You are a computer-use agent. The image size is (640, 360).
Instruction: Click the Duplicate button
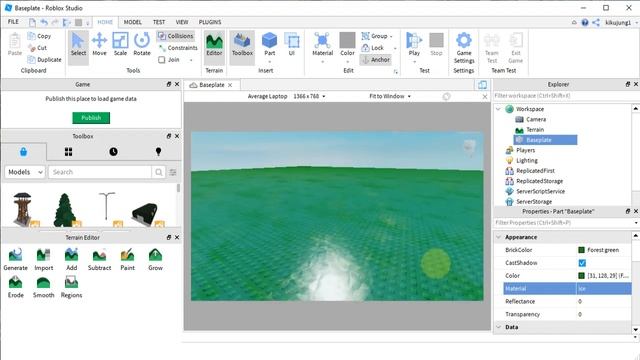[44, 60]
